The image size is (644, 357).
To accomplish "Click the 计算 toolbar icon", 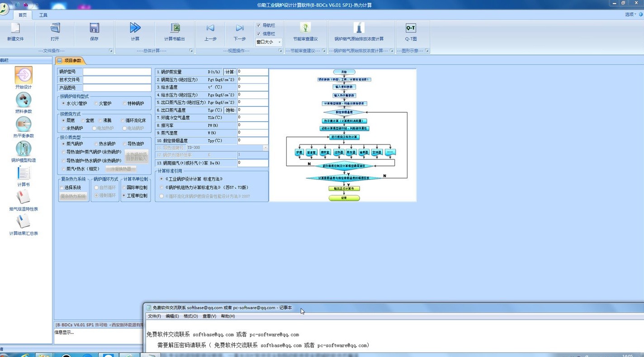I will click(135, 31).
